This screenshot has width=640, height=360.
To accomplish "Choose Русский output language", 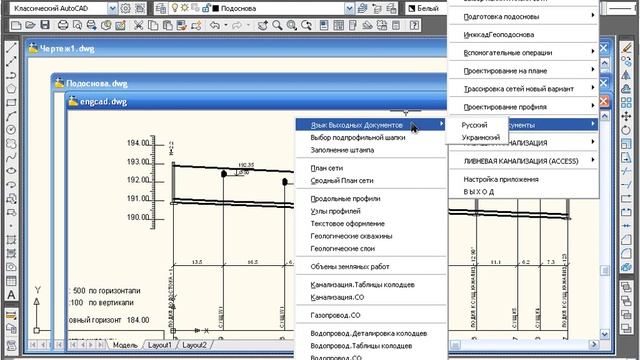I will pos(477,125).
